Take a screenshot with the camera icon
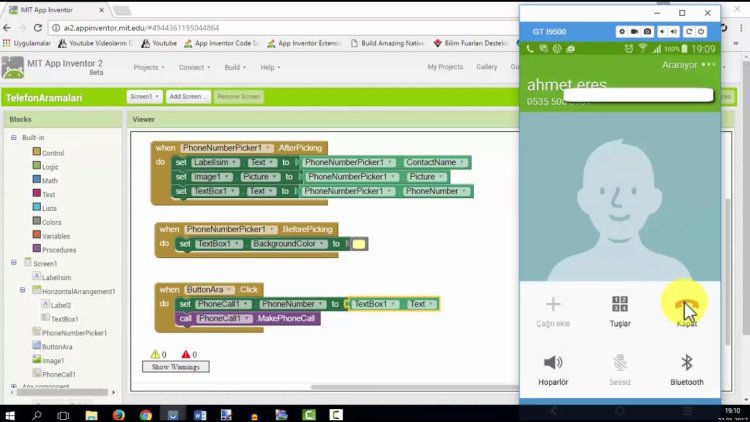 pos(647,32)
